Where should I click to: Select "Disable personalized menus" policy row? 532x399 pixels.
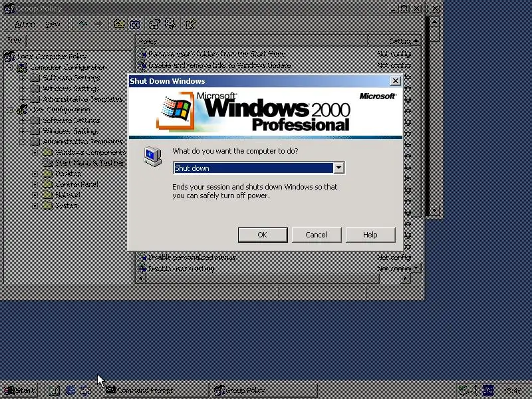coord(192,257)
